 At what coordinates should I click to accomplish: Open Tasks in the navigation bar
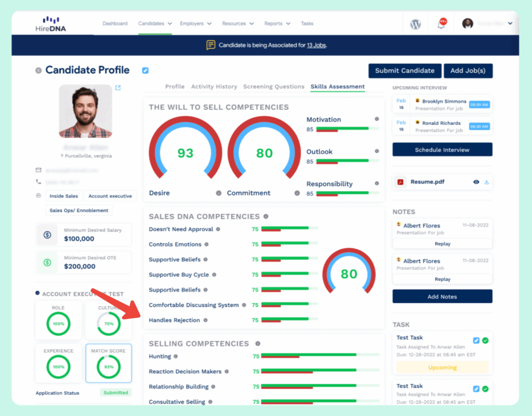307,23
